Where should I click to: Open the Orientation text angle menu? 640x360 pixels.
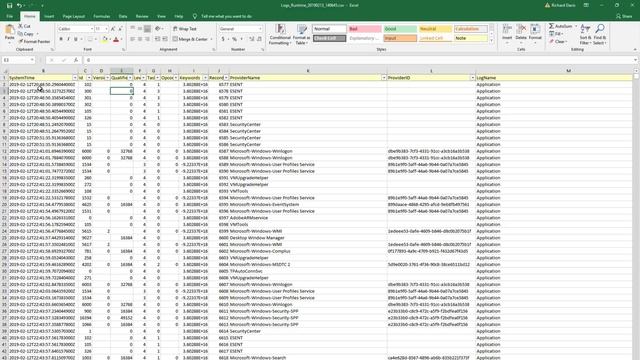[x=158, y=29]
